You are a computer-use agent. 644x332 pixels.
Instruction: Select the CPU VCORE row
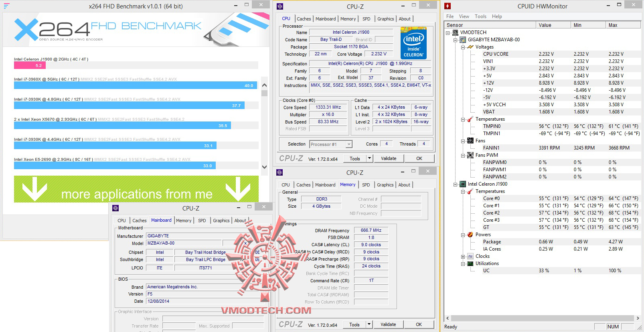[562, 54]
